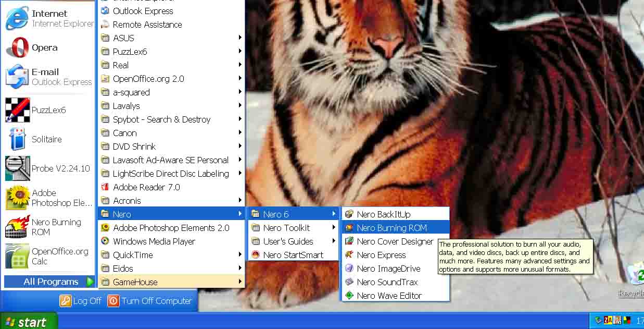Expand the ASUS program folder arrow

pos(240,38)
